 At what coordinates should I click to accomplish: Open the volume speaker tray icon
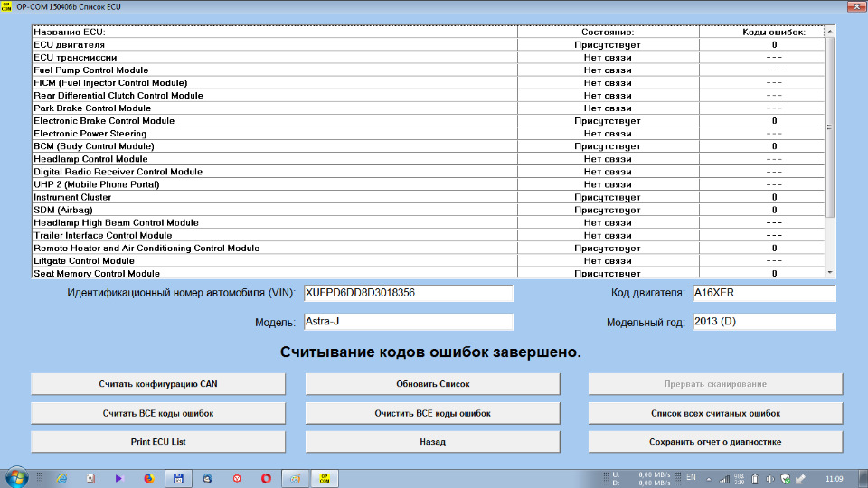pyautogui.click(x=769, y=479)
